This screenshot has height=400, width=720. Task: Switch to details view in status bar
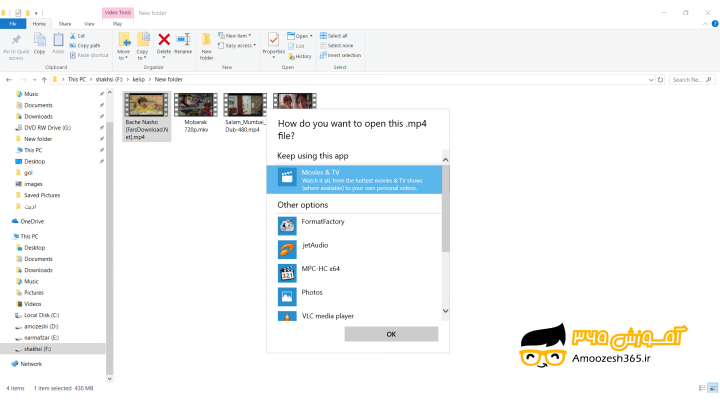click(x=702, y=388)
